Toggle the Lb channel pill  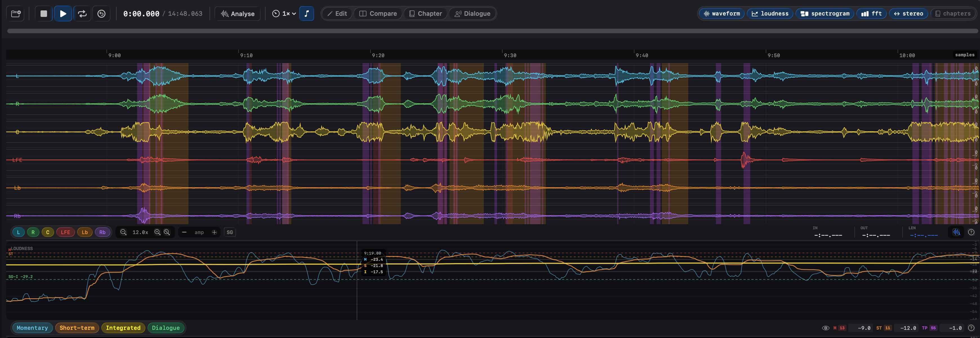[x=85, y=232]
